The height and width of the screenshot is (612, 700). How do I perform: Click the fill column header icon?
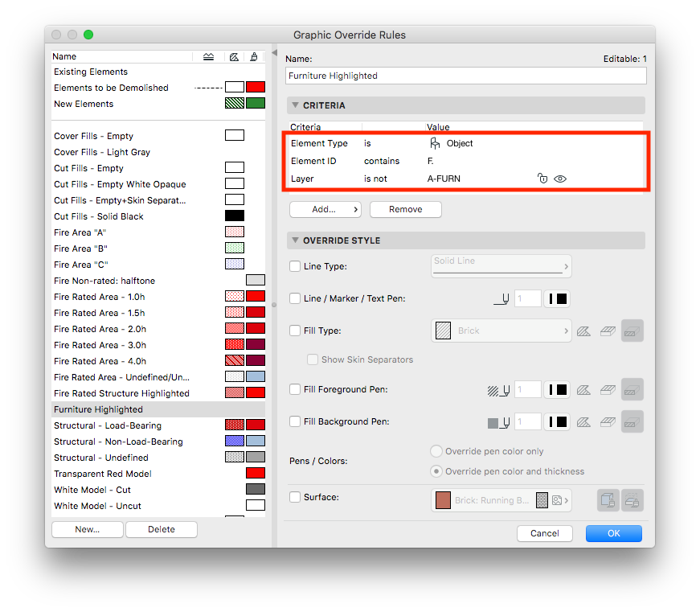pos(234,57)
